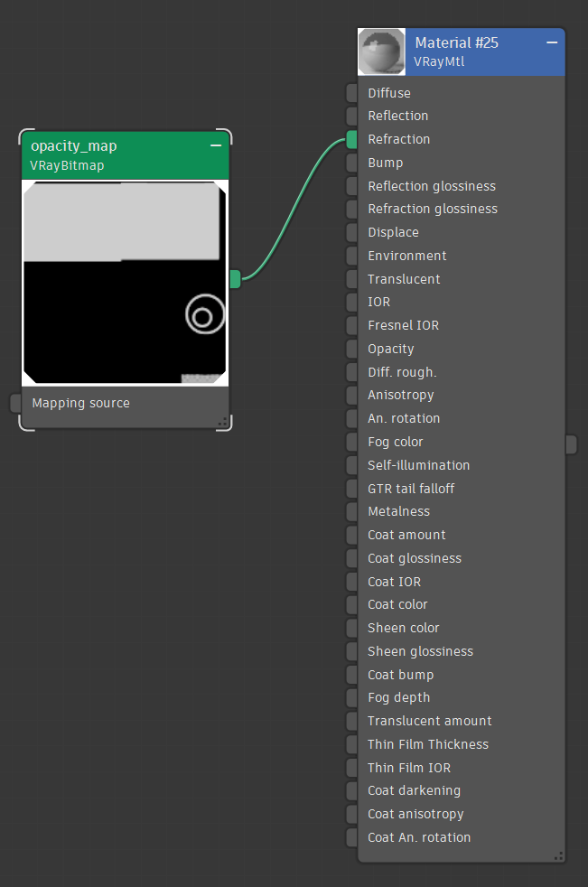Click the opacity_map bitmap preview image

[125, 282]
